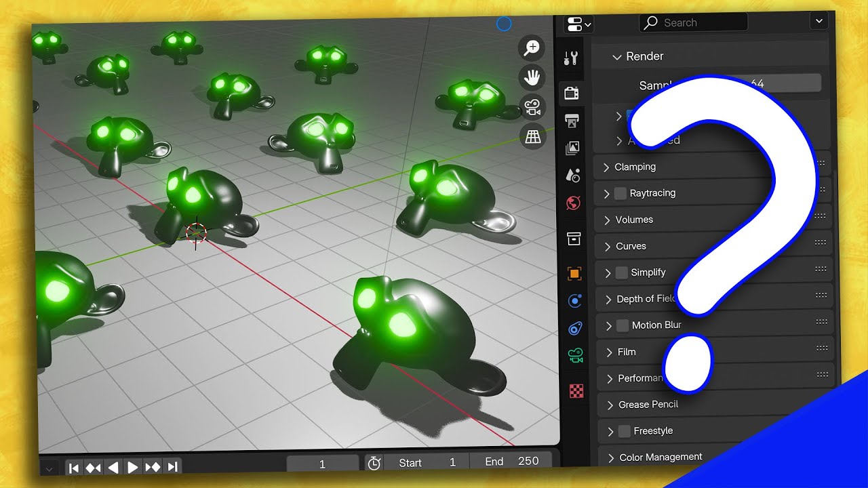Open the Scene properties tab
The image size is (868, 488).
[573, 175]
